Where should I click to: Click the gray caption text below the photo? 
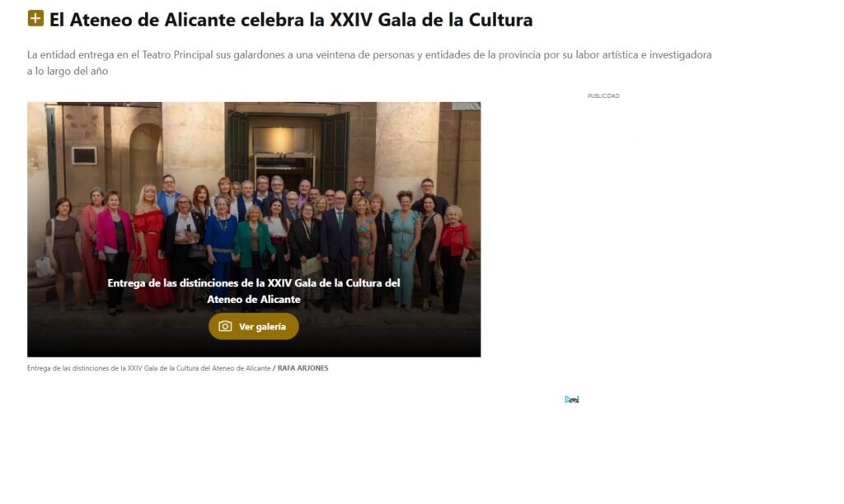click(x=148, y=368)
